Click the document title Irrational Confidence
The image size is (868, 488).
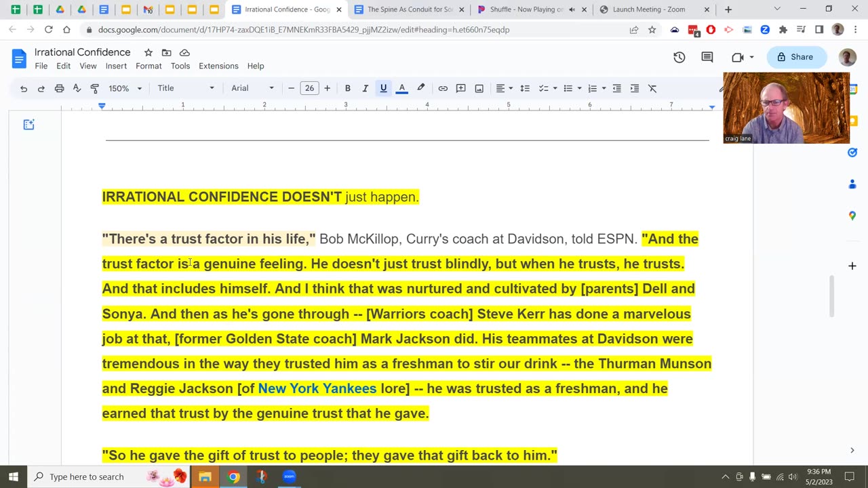tap(82, 52)
